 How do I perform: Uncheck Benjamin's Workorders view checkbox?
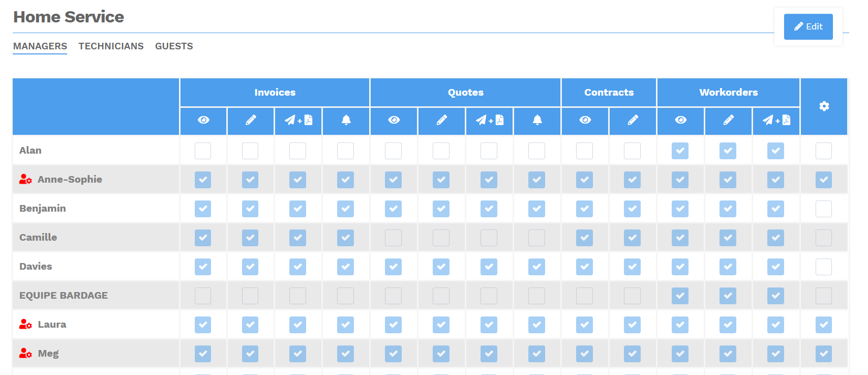tap(680, 209)
